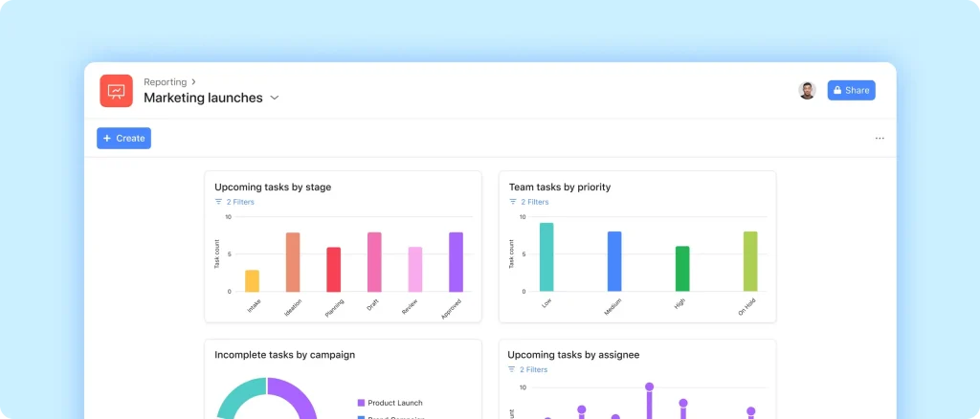Click the teal Low priority bar
This screenshot has height=419, width=980.
546,257
